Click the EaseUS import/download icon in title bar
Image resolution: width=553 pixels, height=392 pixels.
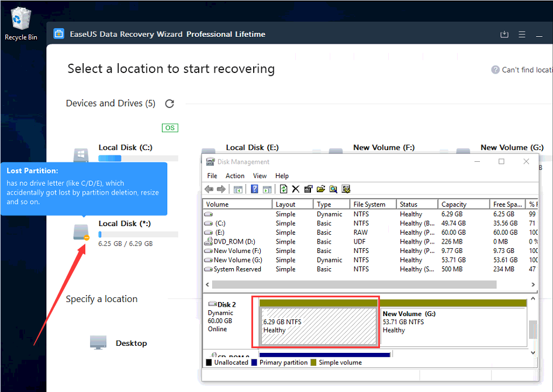coord(504,34)
